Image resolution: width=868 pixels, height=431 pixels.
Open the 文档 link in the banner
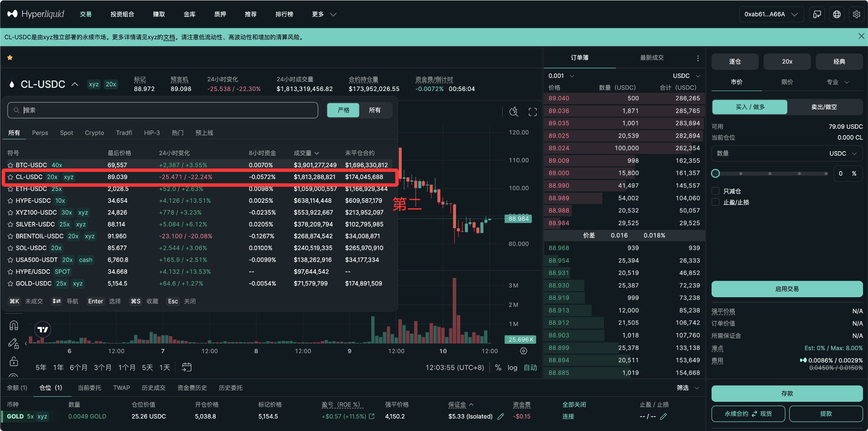pos(168,37)
